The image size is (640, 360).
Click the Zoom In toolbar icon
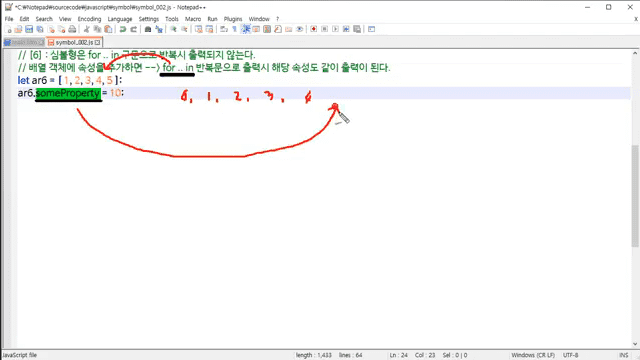pos(173,29)
